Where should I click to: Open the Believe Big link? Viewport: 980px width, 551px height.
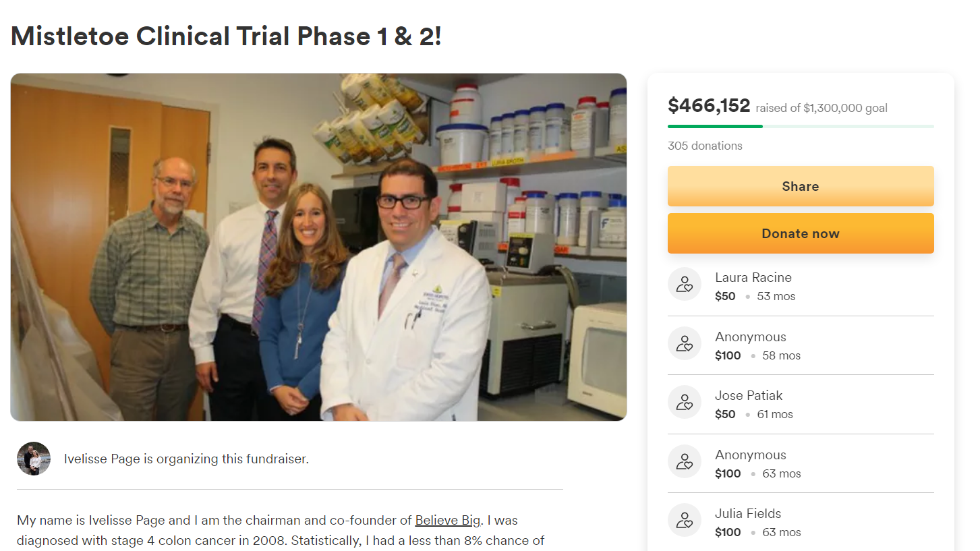tap(446, 521)
